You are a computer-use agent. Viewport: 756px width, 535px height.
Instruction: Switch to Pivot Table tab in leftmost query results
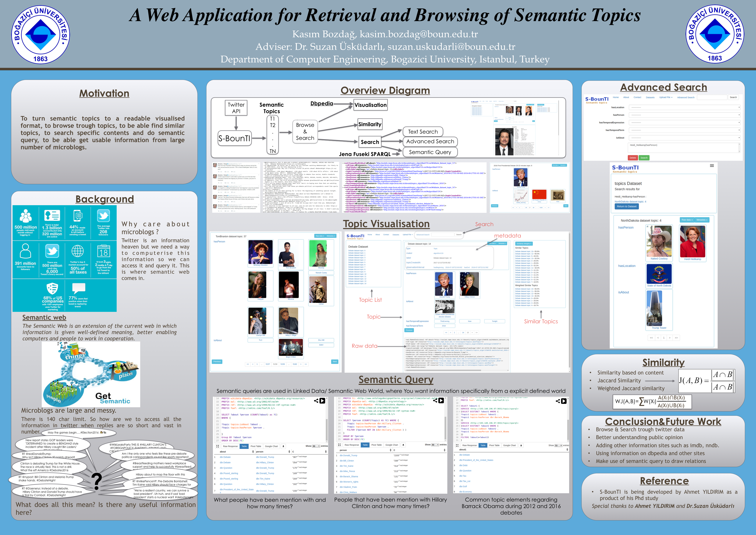pyautogui.click(x=256, y=446)
